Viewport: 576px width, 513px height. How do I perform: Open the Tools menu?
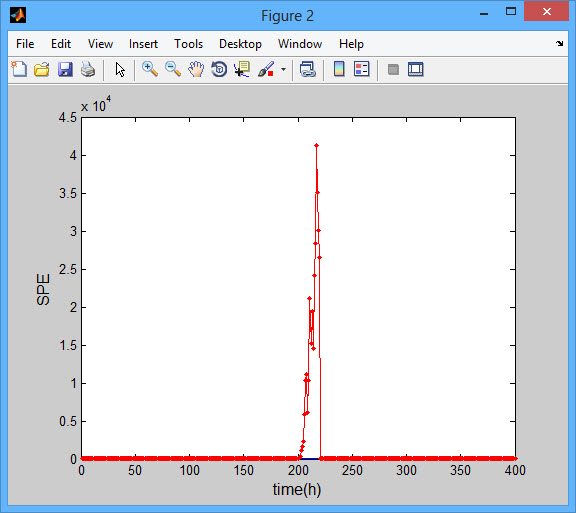coord(188,44)
